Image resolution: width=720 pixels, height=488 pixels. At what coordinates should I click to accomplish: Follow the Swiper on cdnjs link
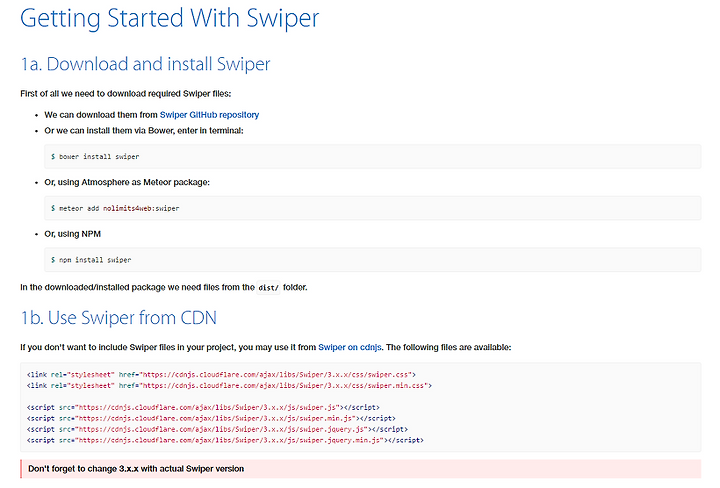(349, 347)
